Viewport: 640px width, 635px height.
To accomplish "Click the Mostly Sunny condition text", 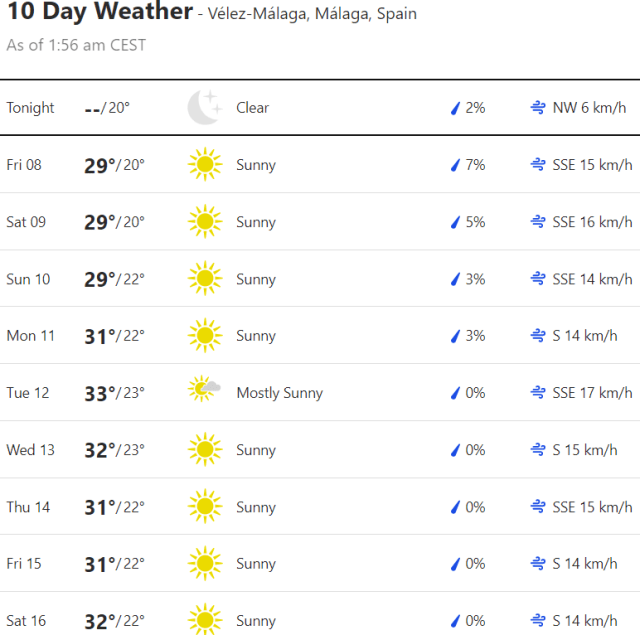I will click(279, 393).
